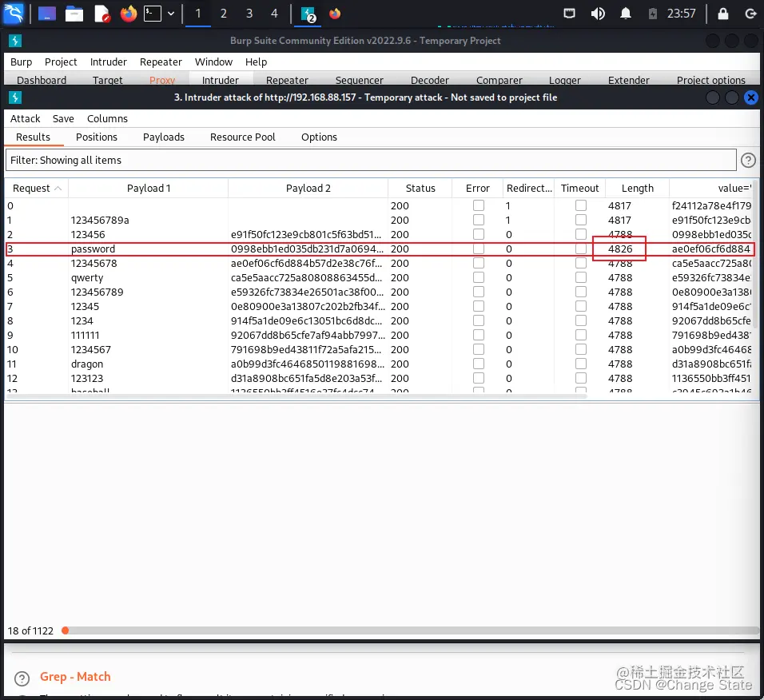This screenshot has height=700, width=764.
Task: Select the row with payload password
Action: (x=380, y=249)
